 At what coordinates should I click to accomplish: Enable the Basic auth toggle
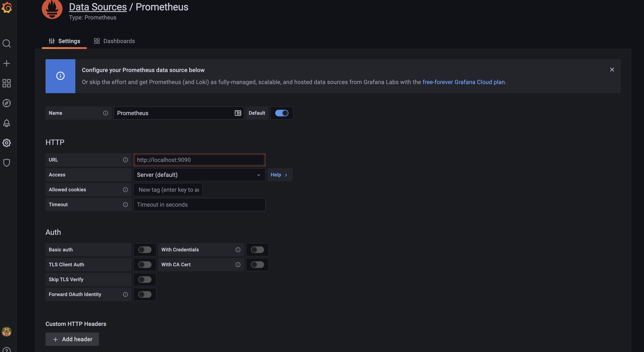(x=144, y=249)
